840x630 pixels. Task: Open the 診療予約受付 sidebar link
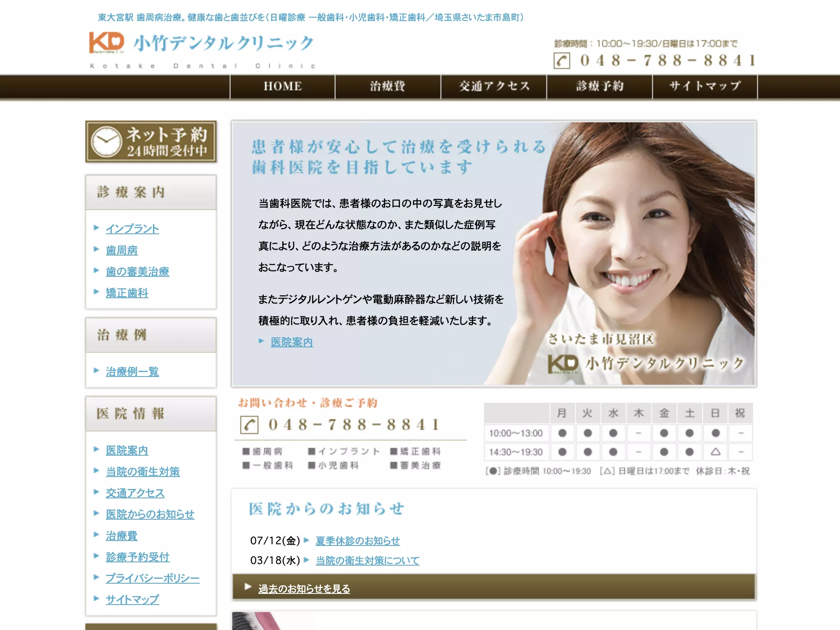tap(137, 557)
